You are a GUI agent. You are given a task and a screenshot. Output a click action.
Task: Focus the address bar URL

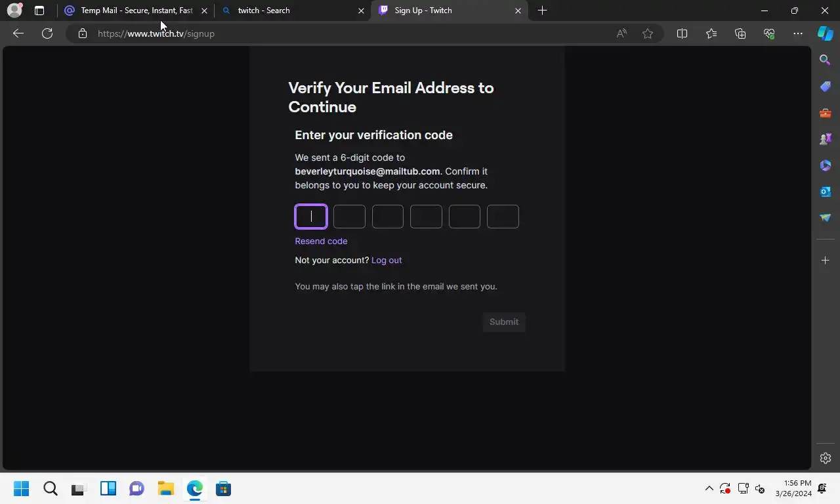pyautogui.click(x=156, y=33)
